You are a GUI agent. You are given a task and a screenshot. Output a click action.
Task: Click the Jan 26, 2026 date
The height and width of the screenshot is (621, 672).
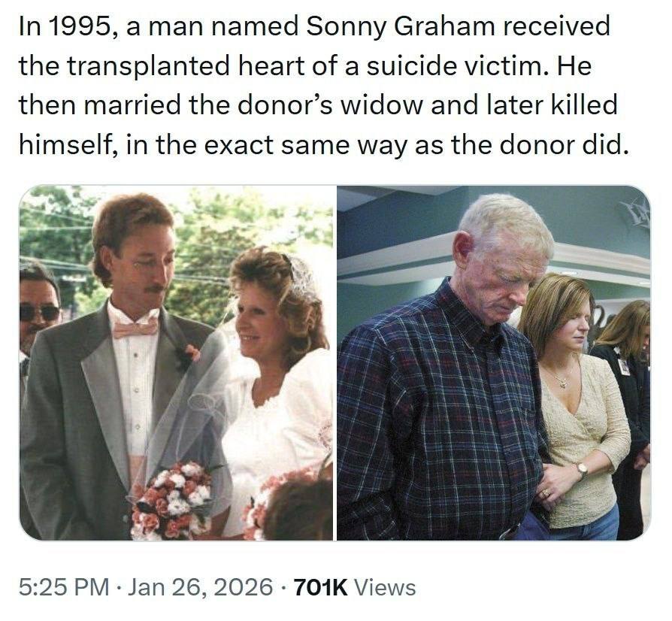tap(200, 587)
